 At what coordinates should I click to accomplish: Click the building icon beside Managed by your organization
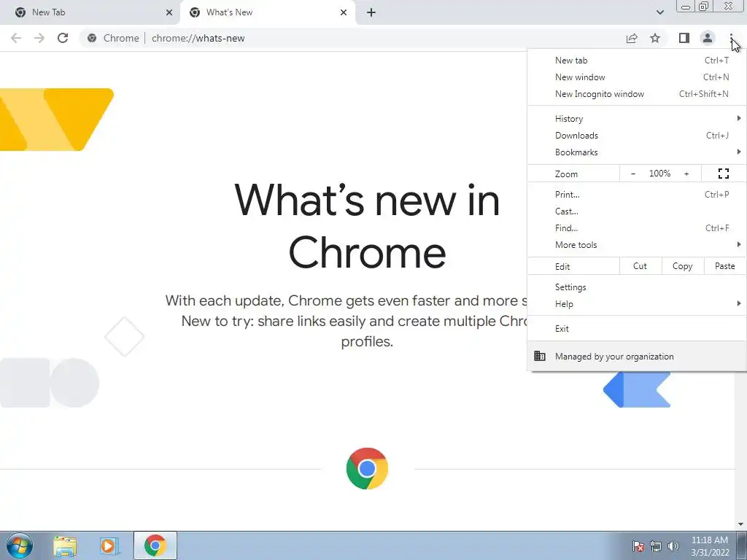(539, 356)
